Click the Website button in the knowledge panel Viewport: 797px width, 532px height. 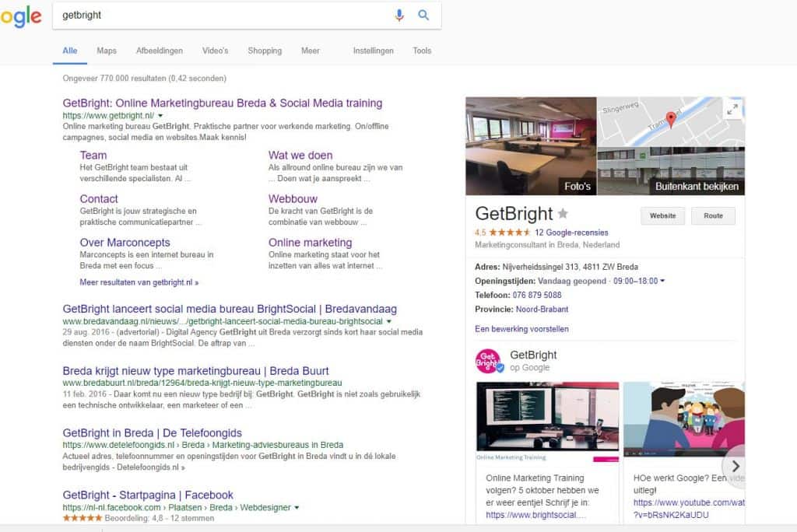[662, 215]
